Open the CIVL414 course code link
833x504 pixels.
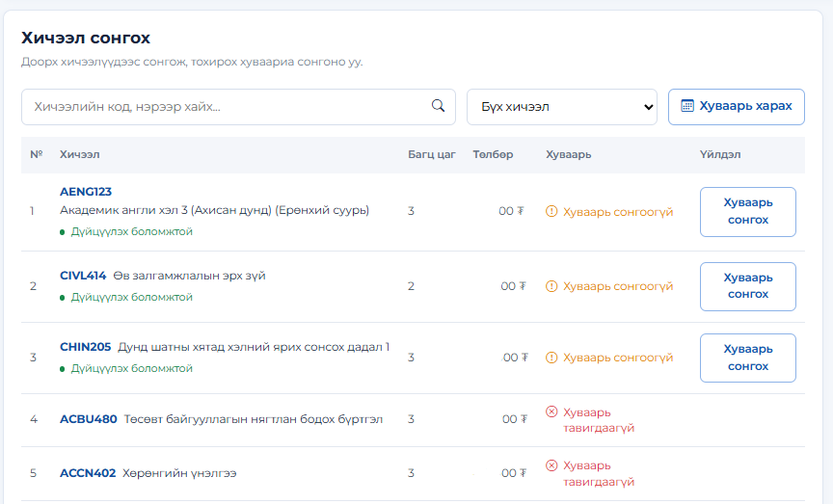point(83,276)
